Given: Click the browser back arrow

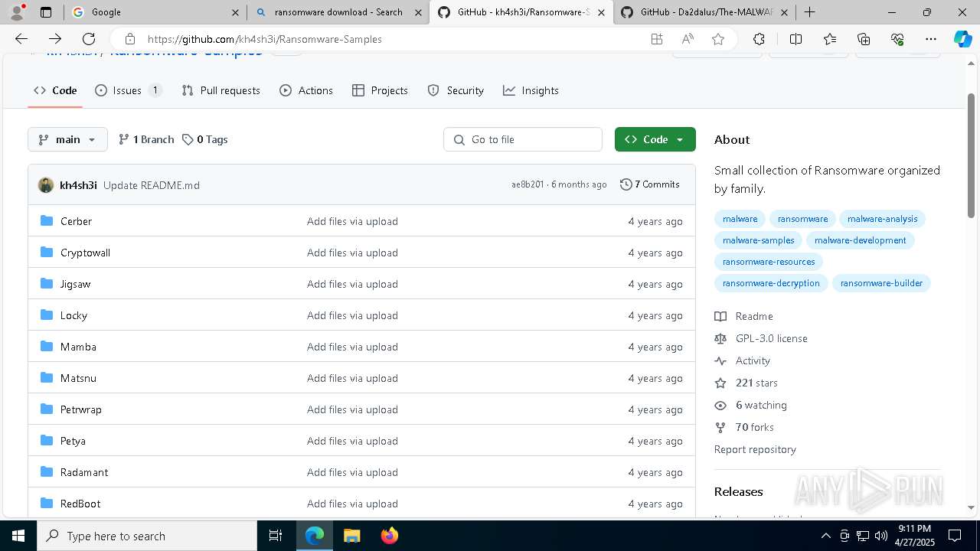Looking at the screenshot, I should [21, 39].
